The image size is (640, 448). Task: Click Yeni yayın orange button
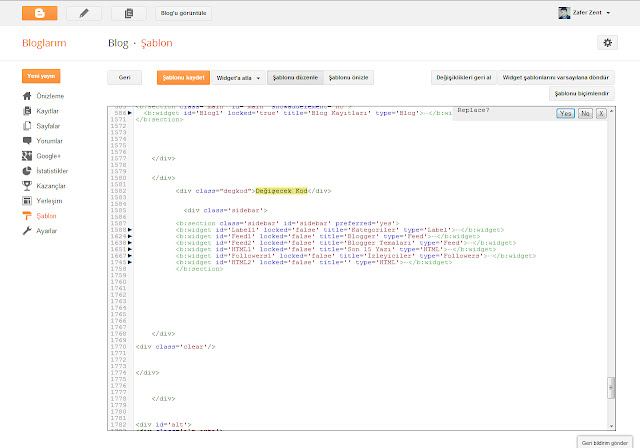point(41,76)
